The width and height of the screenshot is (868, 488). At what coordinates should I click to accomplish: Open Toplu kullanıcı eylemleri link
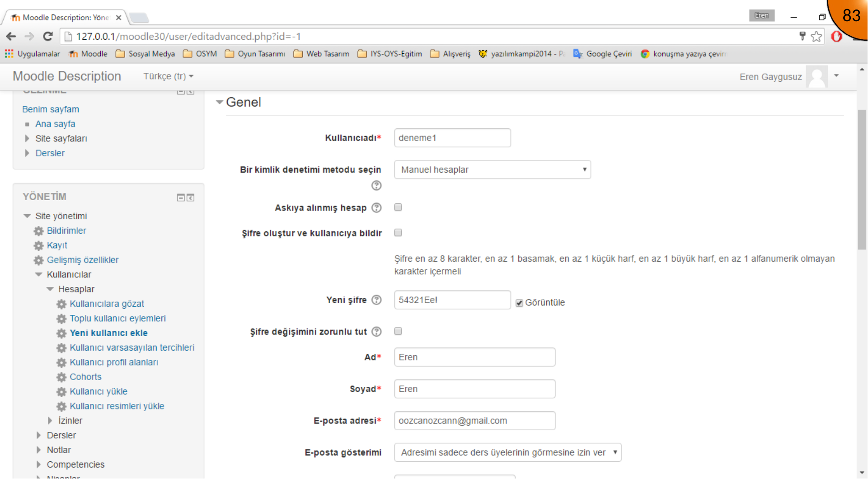pyautogui.click(x=117, y=319)
